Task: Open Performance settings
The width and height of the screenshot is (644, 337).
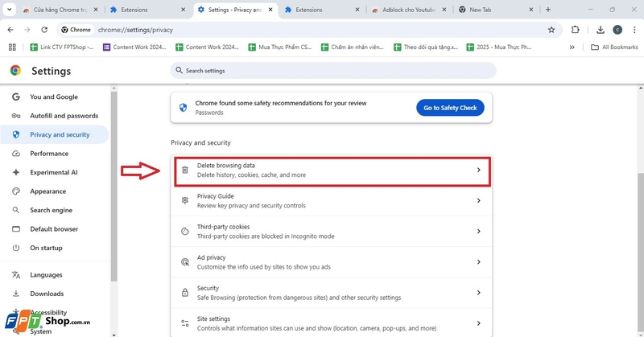Action: tap(55, 154)
